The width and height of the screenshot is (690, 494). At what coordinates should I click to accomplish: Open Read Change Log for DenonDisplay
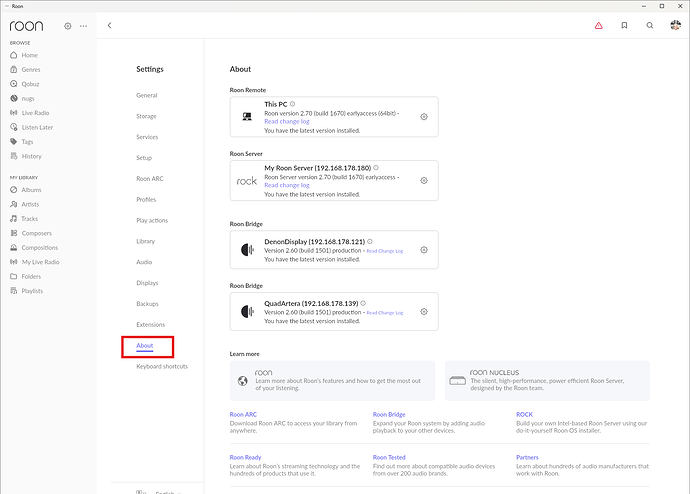coord(385,251)
